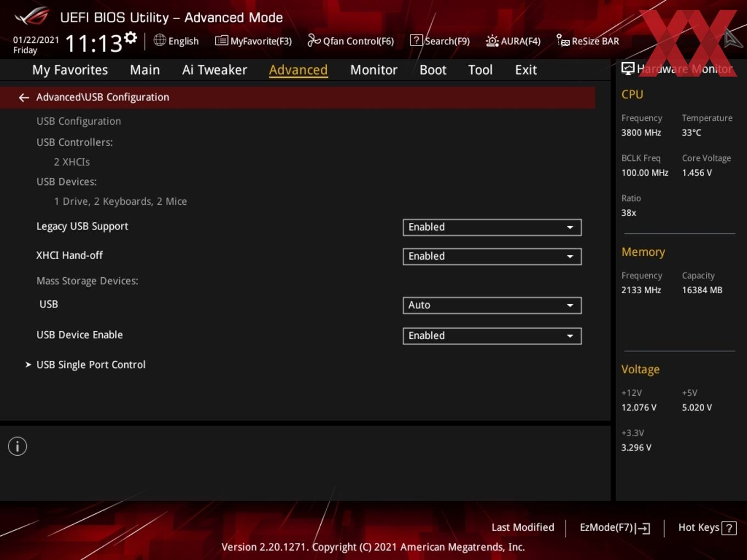Click the Legacy USB Support label
The height and width of the screenshot is (560, 747).
point(82,226)
